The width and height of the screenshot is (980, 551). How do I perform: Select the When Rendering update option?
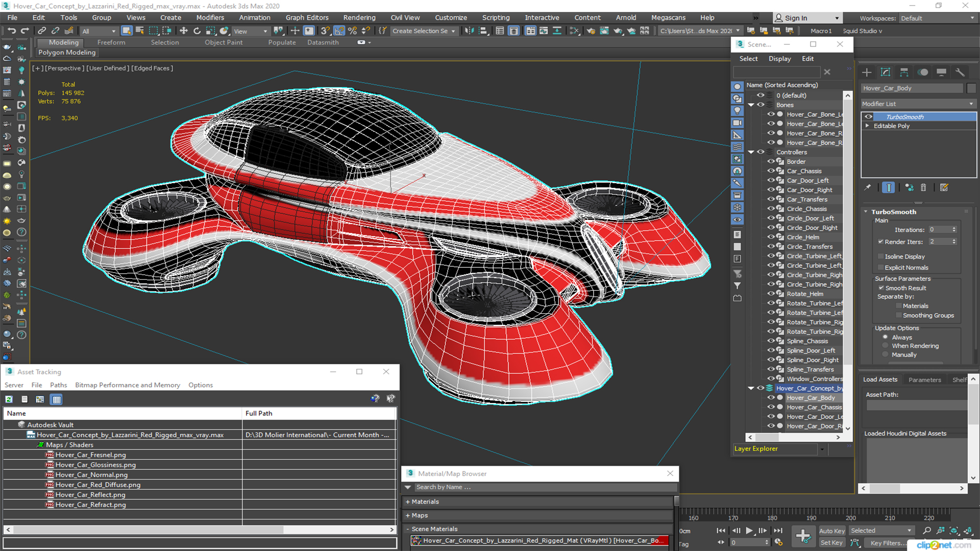[x=886, y=346]
